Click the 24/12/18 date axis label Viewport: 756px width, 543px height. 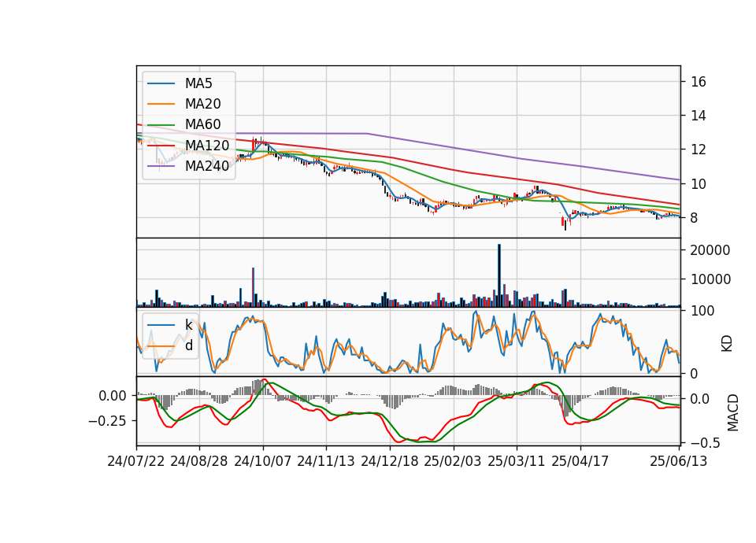pyautogui.click(x=390, y=461)
